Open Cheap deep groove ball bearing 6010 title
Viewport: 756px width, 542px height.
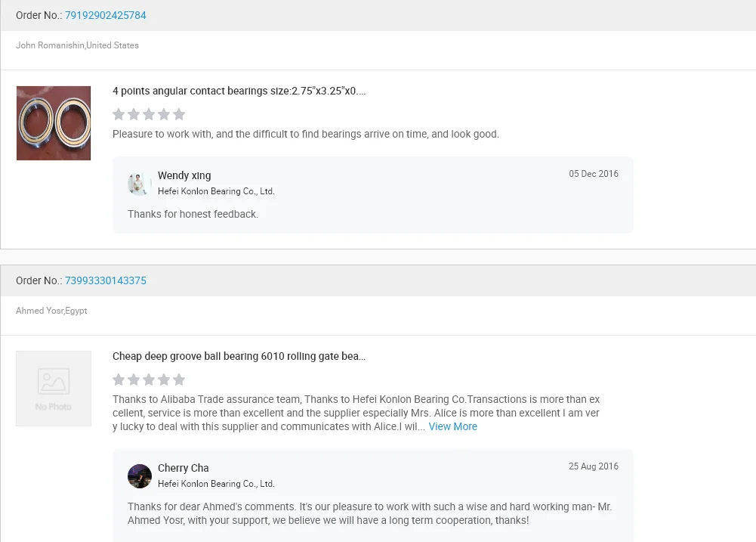coord(239,356)
